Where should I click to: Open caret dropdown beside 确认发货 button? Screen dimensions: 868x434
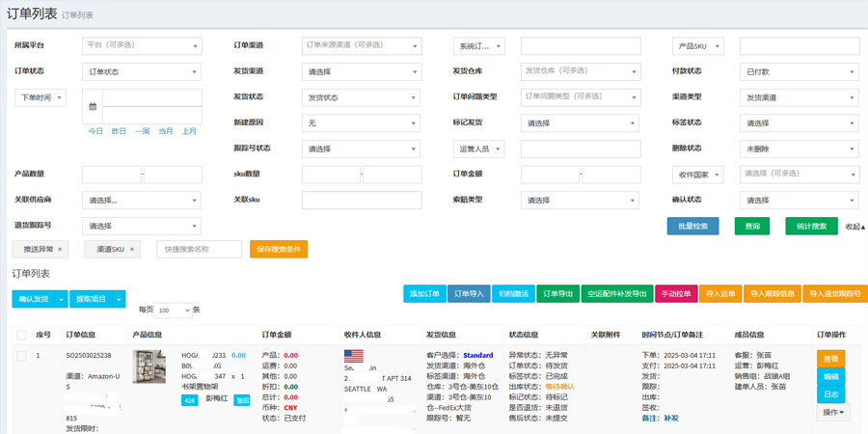63,300
